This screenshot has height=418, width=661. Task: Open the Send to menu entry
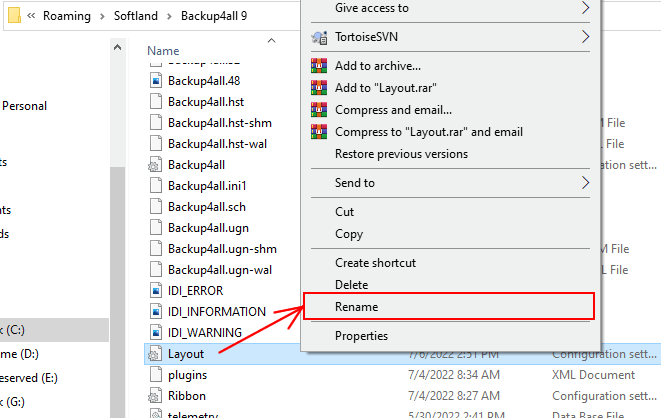coord(355,183)
